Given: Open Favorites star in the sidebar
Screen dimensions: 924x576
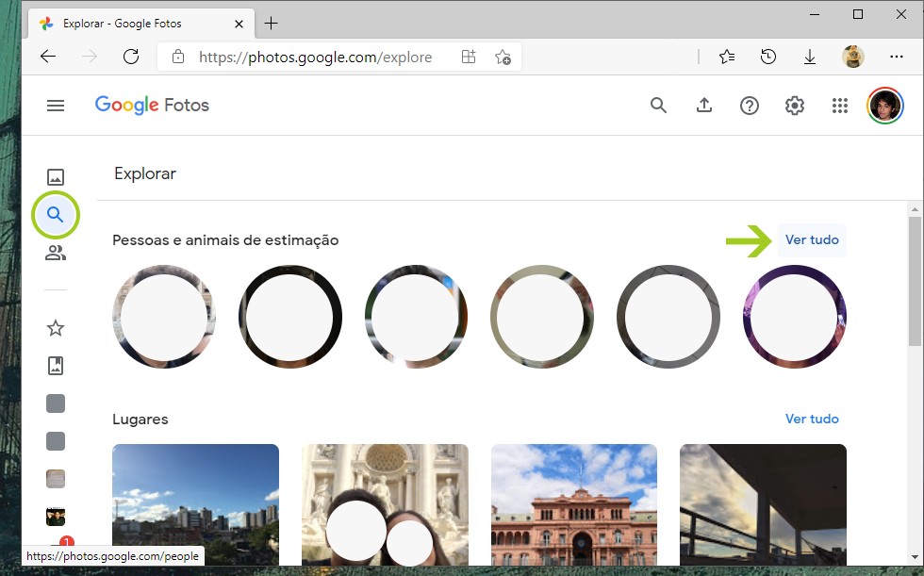Looking at the screenshot, I should (x=56, y=328).
